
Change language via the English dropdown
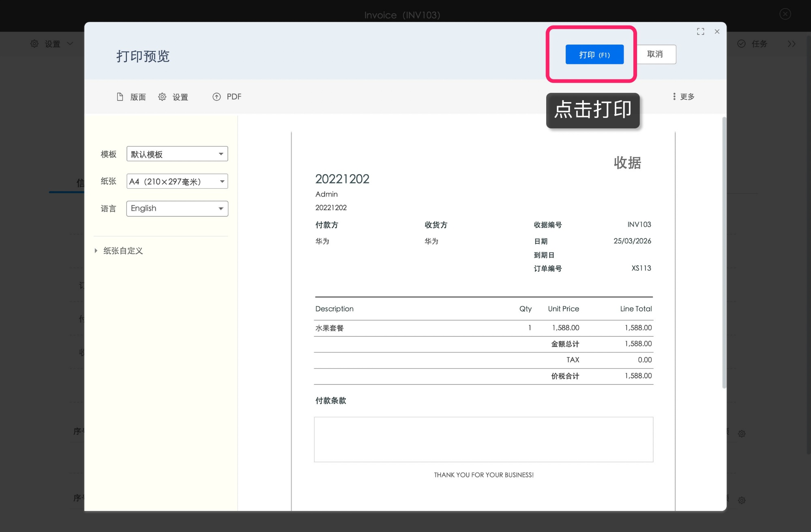(177, 208)
